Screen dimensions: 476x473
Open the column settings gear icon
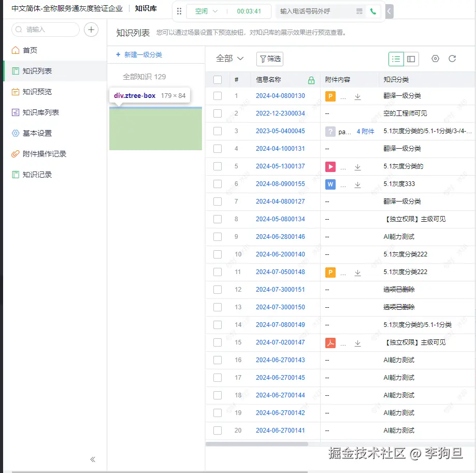point(435,59)
